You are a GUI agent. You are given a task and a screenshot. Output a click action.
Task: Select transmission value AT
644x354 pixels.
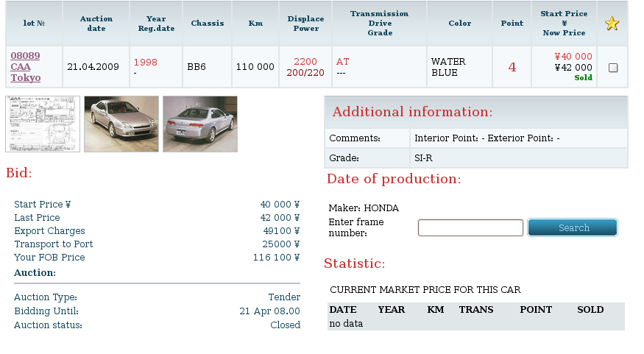342,62
